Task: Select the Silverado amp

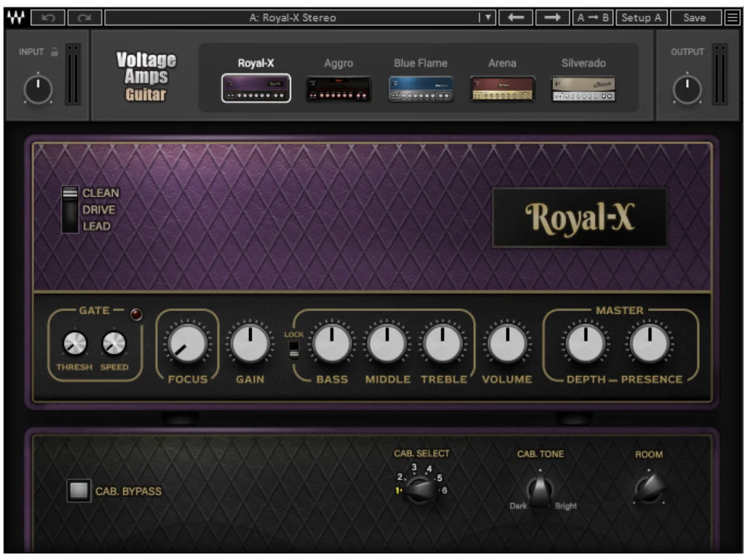Action: coord(583,88)
